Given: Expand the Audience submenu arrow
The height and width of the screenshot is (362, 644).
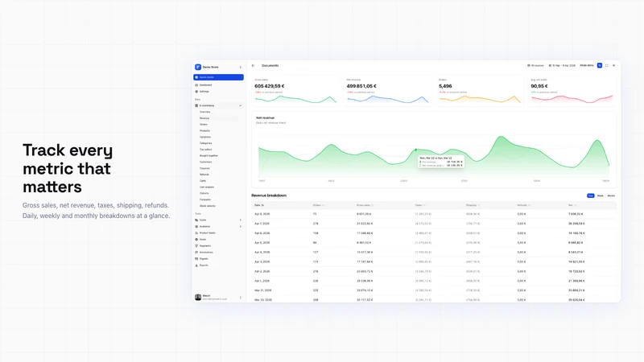Looking at the screenshot, I should point(240,227).
